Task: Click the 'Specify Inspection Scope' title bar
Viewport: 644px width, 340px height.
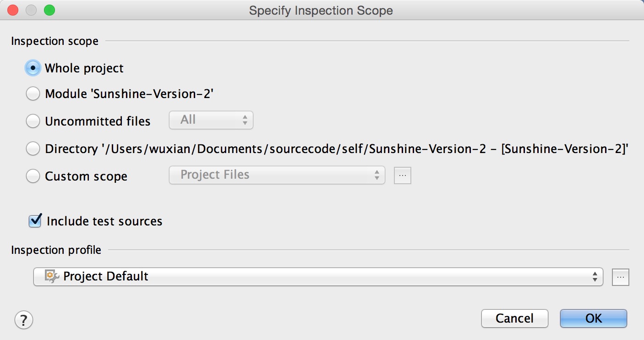Action: pyautogui.click(x=321, y=10)
